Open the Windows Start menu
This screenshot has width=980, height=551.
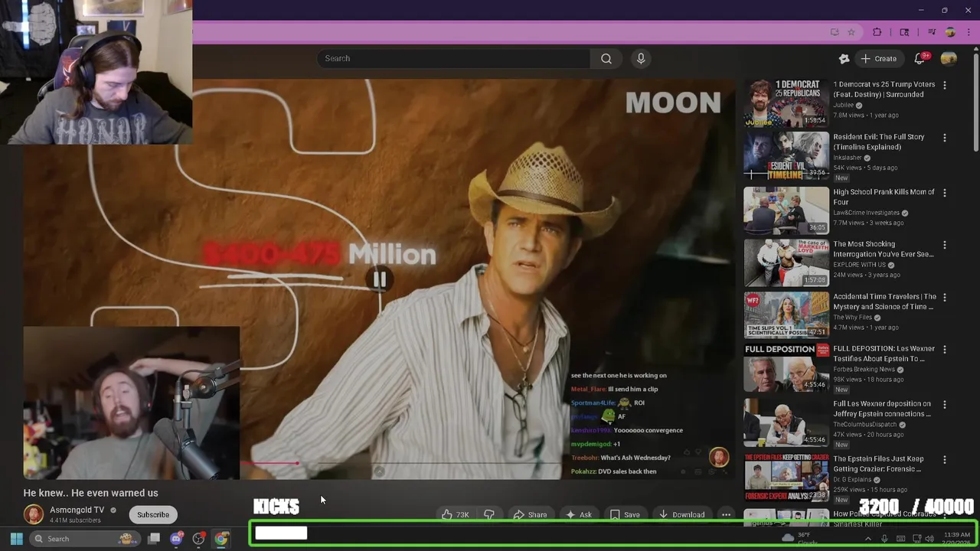[x=16, y=539]
